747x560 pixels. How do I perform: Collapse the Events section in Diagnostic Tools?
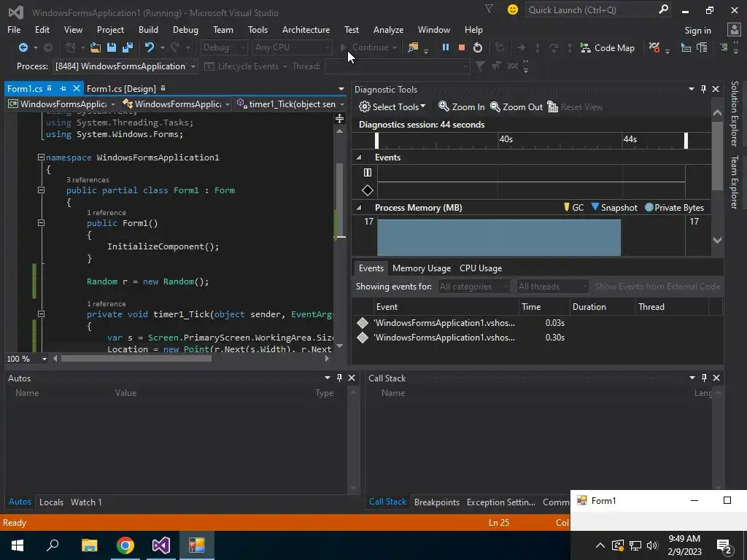point(359,157)
